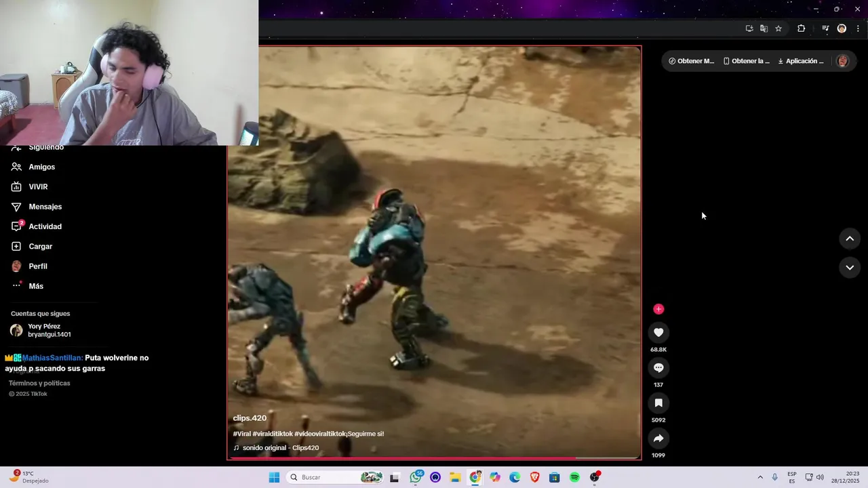Click the Aplicación download button
Screen dimensions: 868x488
(800, 61)
